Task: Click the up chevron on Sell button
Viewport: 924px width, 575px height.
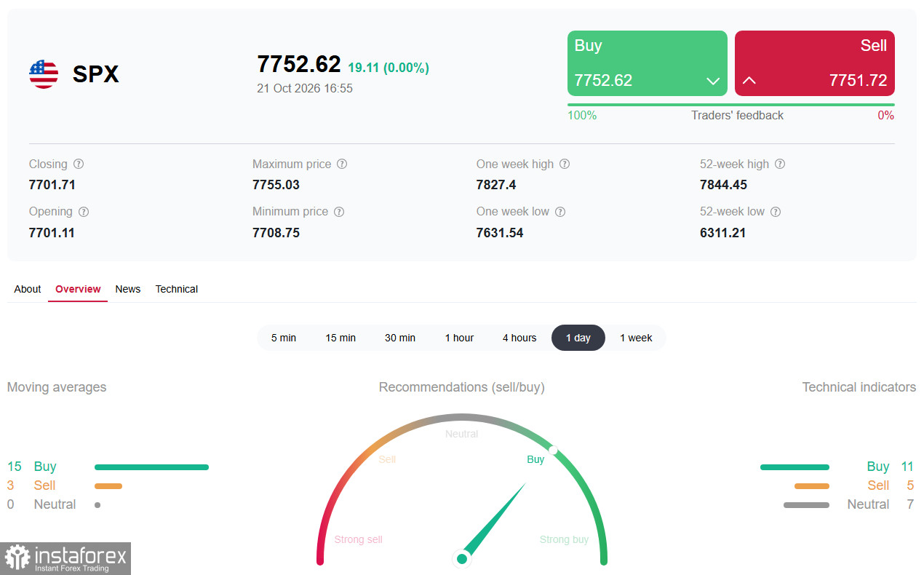Action: click(749, 80)
